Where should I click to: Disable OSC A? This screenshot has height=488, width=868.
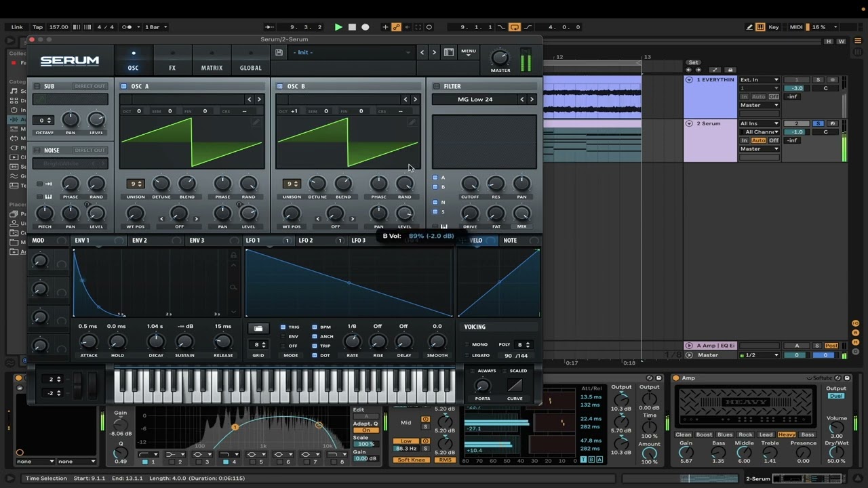click(x=123, y=86)
